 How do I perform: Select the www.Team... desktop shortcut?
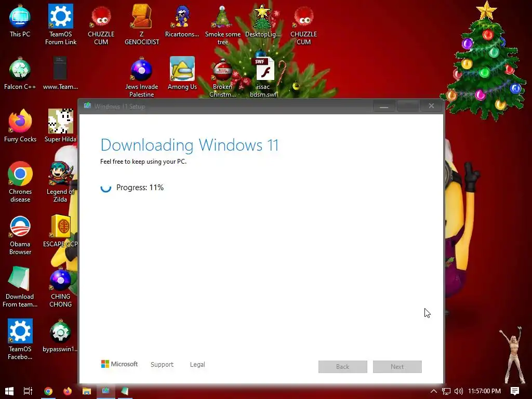(60, 74)
